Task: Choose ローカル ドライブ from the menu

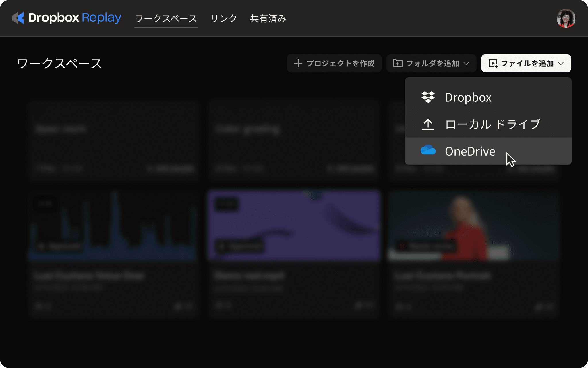Action: pos(488,124)
